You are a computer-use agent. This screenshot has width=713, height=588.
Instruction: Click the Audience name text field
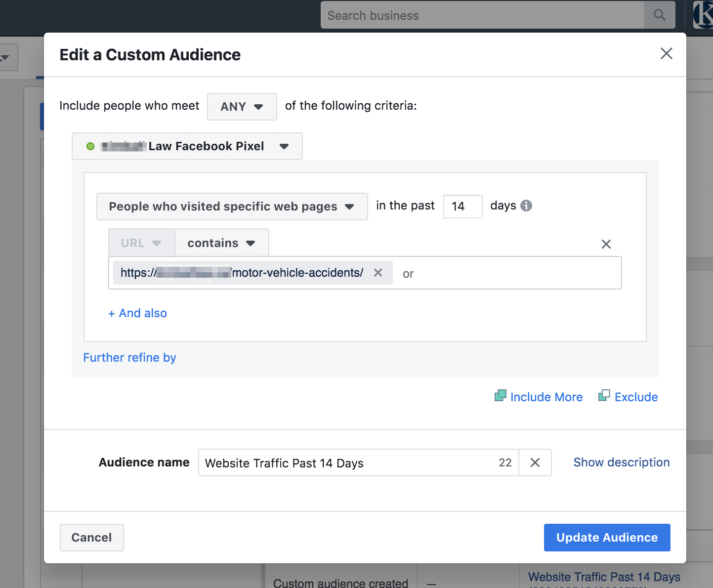coord(358,463)
